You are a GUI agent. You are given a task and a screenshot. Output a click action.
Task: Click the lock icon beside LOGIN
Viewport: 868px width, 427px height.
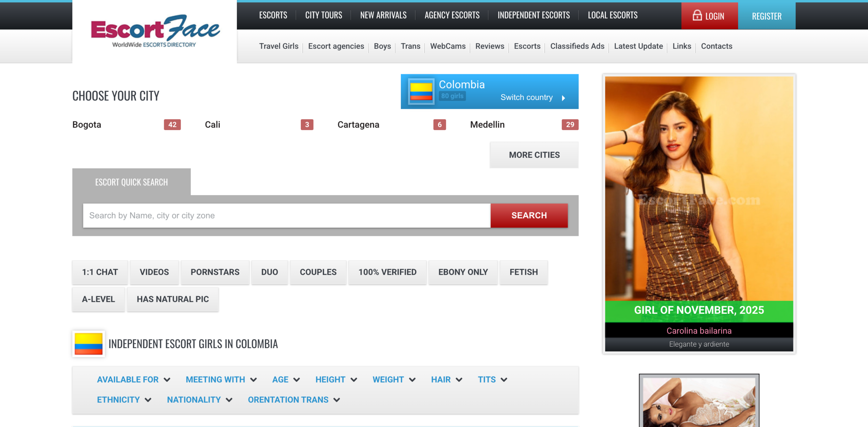pyautogui.click(x=697, y=15)
